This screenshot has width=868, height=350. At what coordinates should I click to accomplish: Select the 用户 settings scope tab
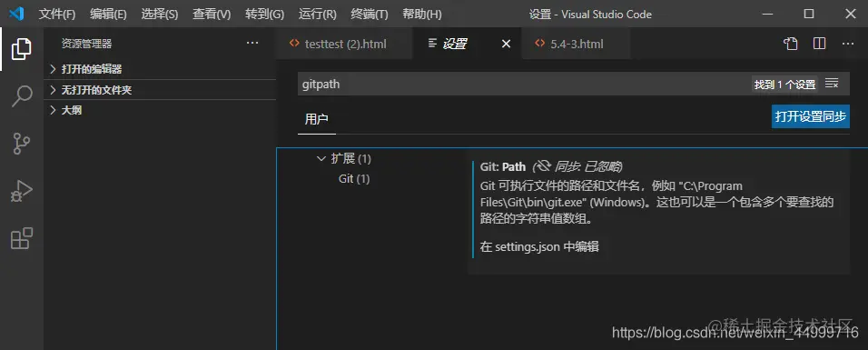click(317, 119)
